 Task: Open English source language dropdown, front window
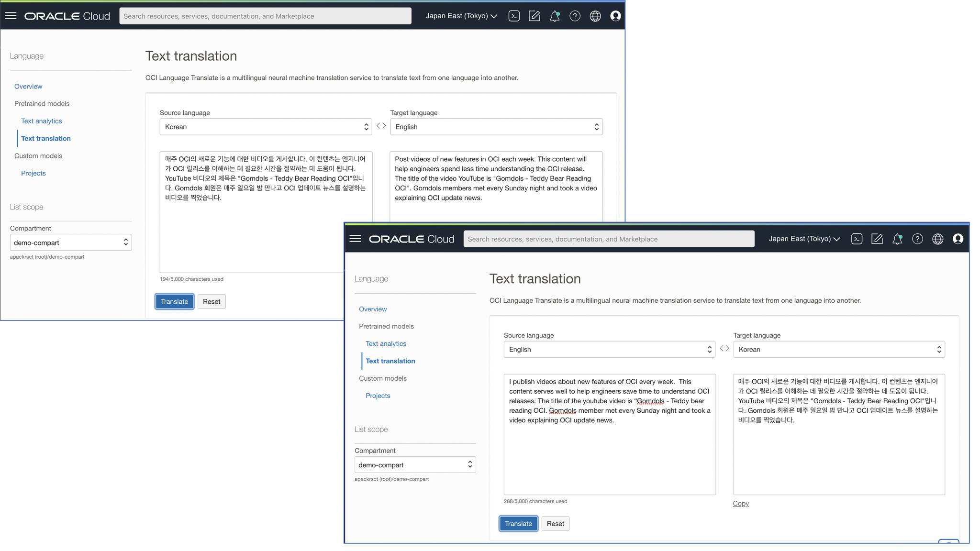pos(609,349)
